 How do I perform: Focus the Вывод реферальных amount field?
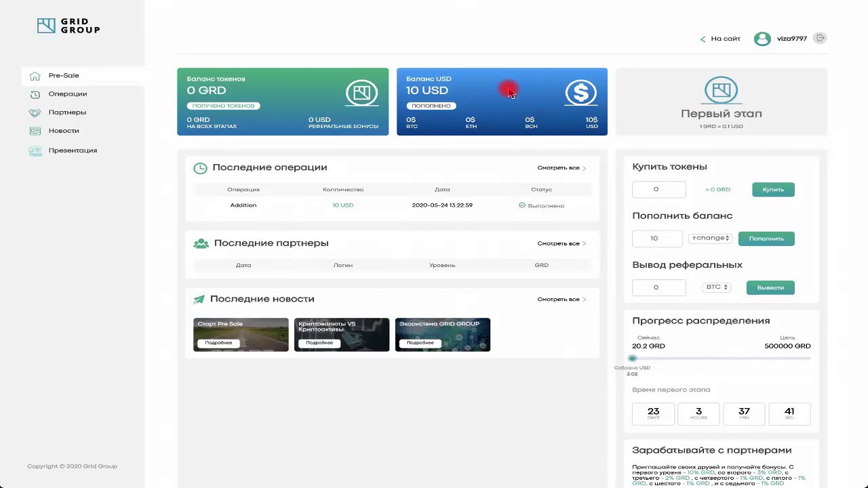pyautogui.click(x=658, y=287)
